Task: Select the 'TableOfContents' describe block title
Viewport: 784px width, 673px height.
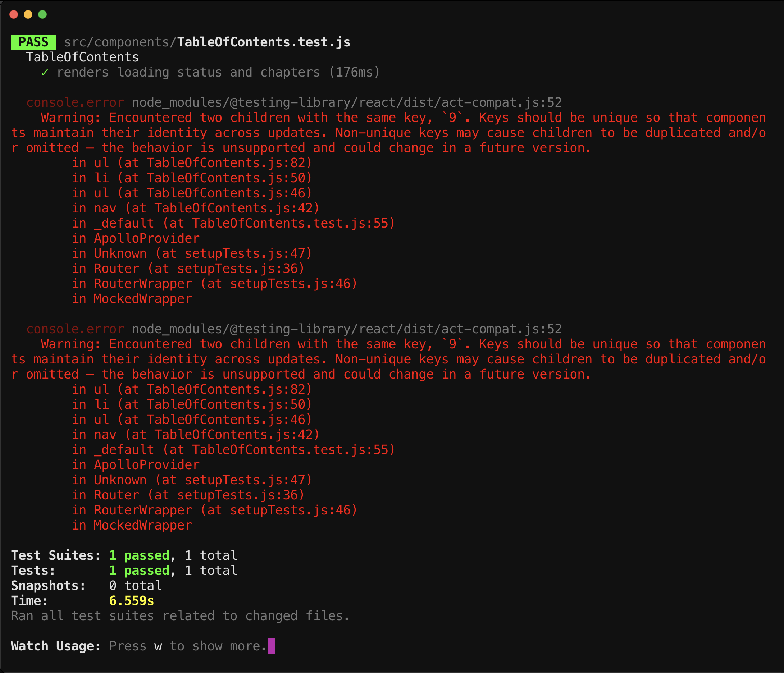Action: (82, 57)
